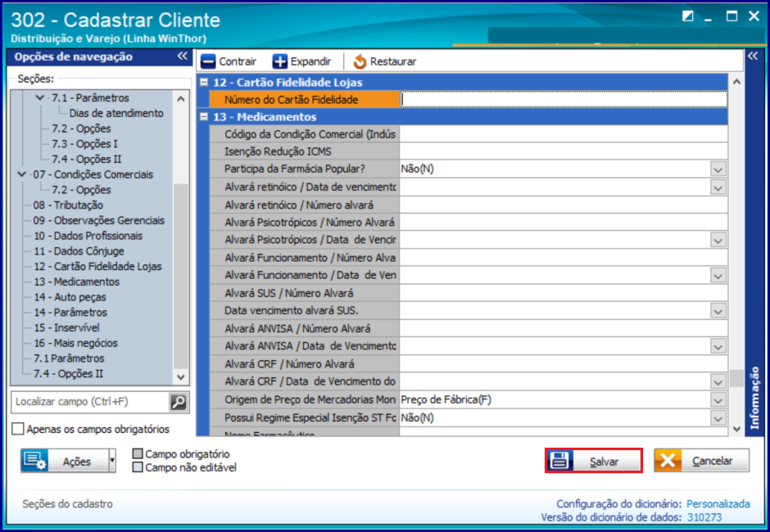This screenshot has height=532, width=770.
Task: Select 7.4 - Opções II under Parâmetros
Action: point(87,159)
